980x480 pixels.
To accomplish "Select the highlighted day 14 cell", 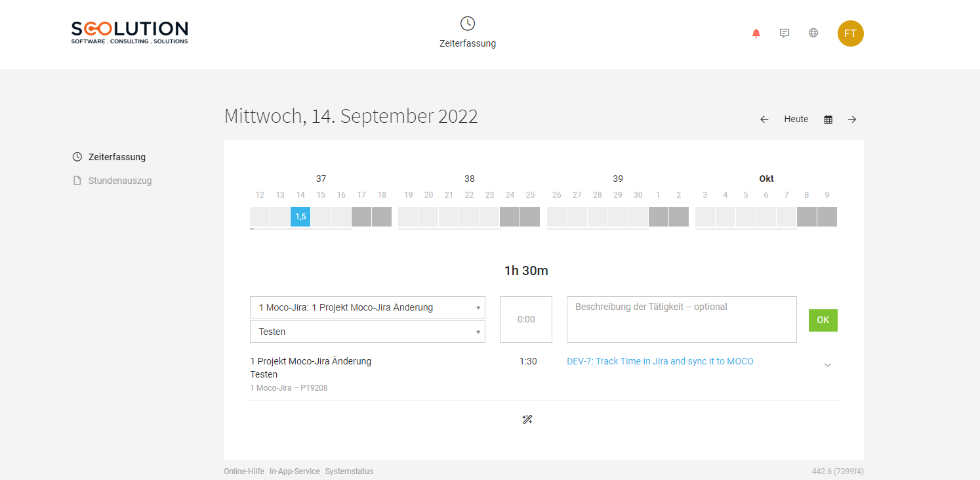I will coord(300,217).
